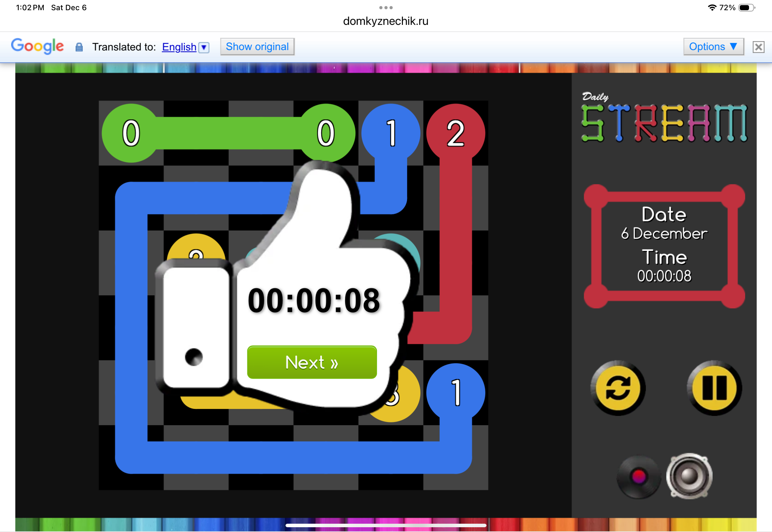The height and width of the screenshot is (532, 772).
Task: Tap the three-dot multitasking menu at top
Action: pos(386,7)
